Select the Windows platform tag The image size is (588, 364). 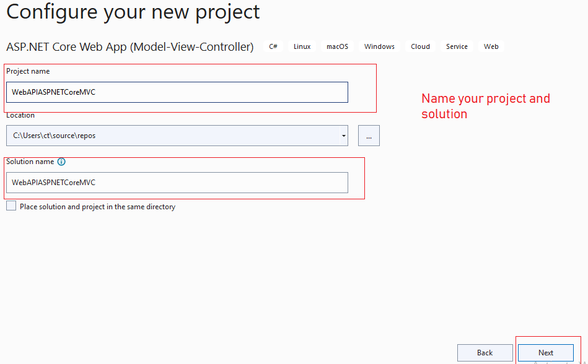[379, 46]
